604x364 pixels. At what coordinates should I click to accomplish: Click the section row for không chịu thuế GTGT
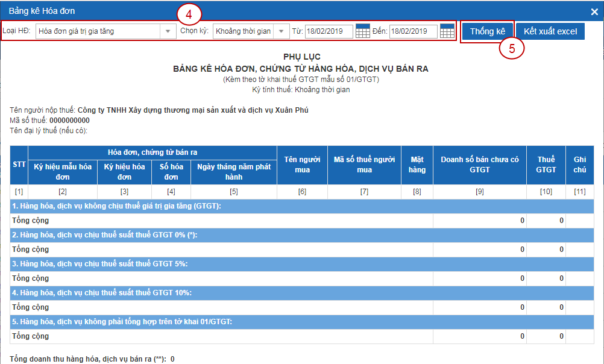tap(301, 206)
